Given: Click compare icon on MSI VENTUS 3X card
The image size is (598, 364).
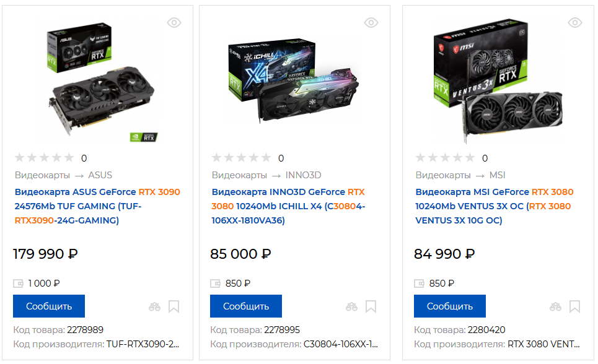Looking at the screenshot, I should tap(556, 306).
